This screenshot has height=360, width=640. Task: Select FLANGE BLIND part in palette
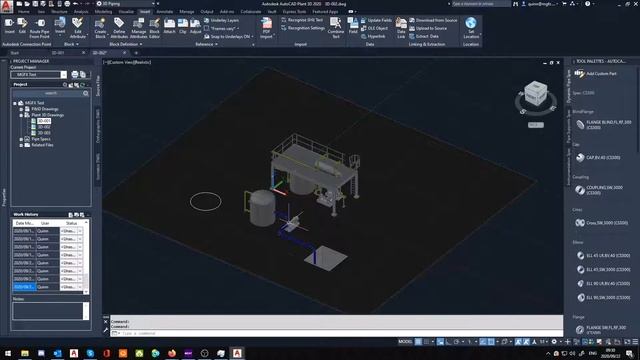click(603, 124)
